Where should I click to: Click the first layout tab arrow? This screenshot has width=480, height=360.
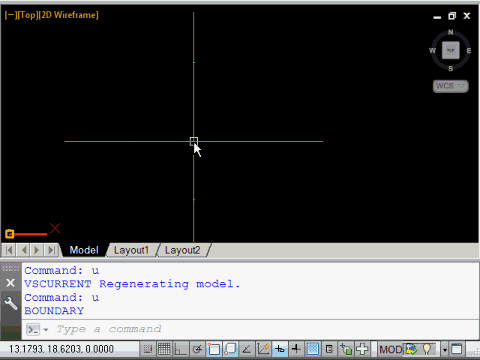click(9, 250)
